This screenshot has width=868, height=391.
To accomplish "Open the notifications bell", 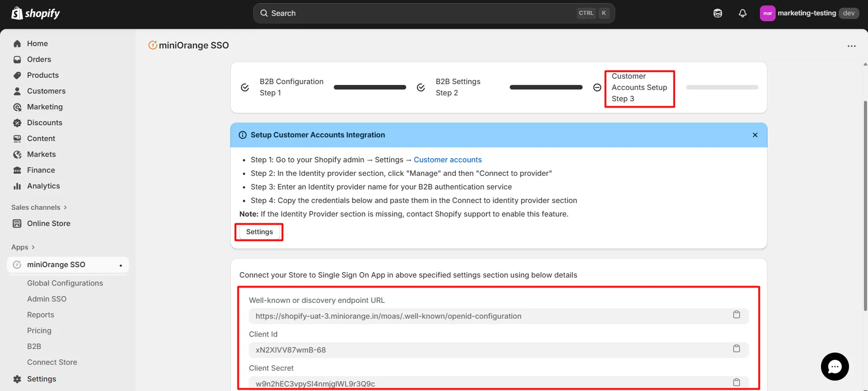I will click(x=743, y=13).
